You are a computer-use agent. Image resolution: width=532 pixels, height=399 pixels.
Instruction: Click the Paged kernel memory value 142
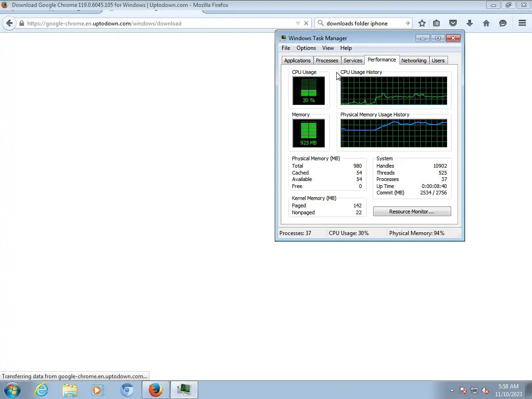pyautogui.click(x=357, y=206)
